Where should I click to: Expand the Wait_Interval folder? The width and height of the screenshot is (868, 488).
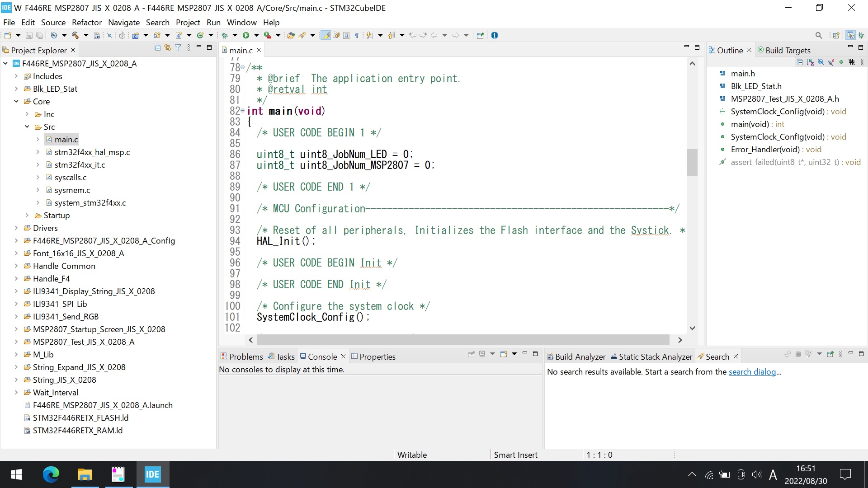click(x=16, y=393)
